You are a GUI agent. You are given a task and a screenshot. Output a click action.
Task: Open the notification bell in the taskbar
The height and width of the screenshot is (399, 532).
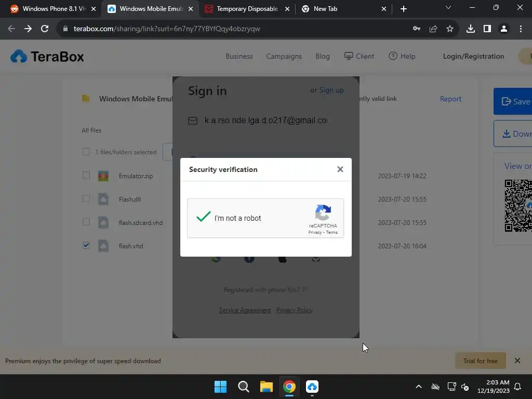pos(518,387)
